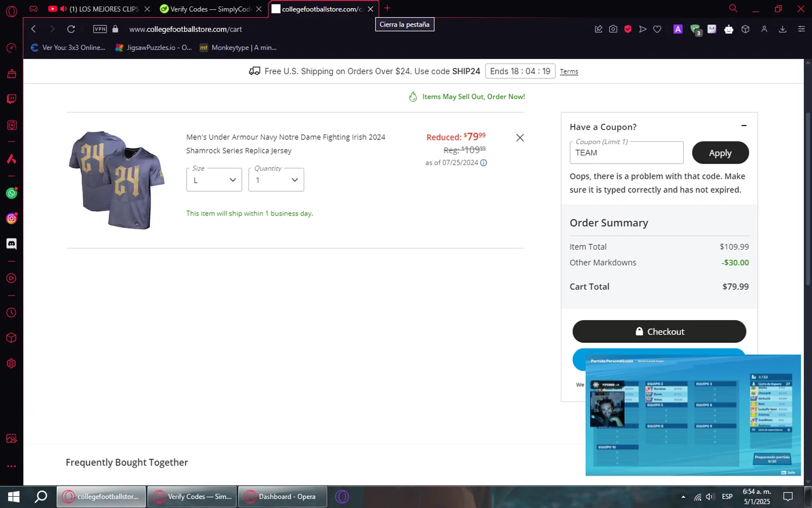Open shipping promotion Terms link

point(569,71)
